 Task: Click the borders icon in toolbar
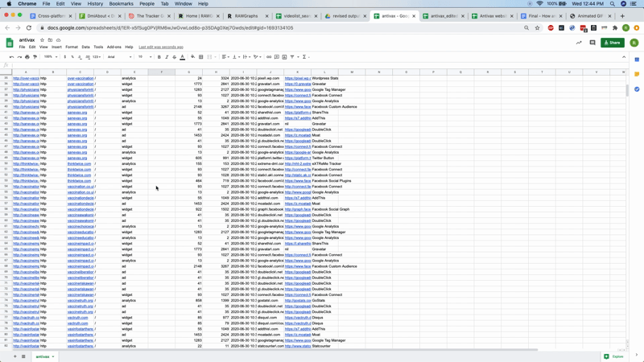click(x=200, y=57)
